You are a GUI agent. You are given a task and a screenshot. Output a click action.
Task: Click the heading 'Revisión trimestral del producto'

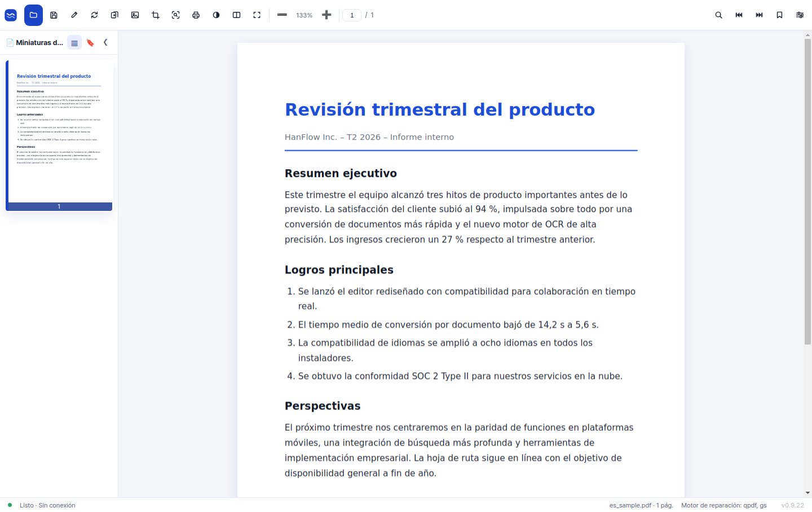(x=440, y=109)
